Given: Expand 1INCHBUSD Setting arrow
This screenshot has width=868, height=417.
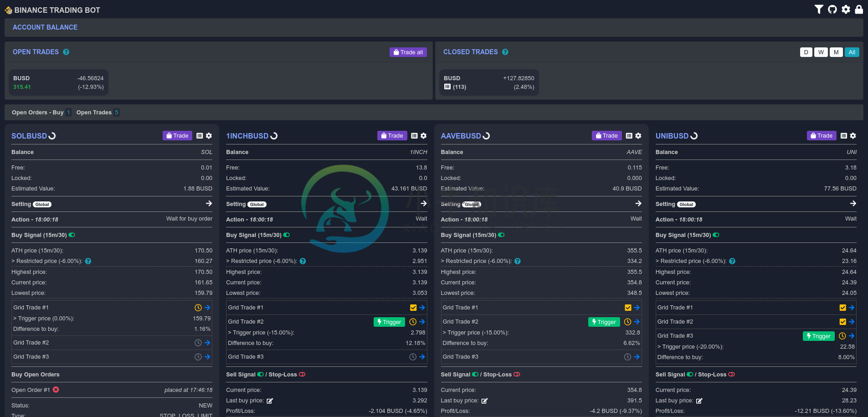Looking at the screenshot, I should pyautogui.click(x=424, y=204).
